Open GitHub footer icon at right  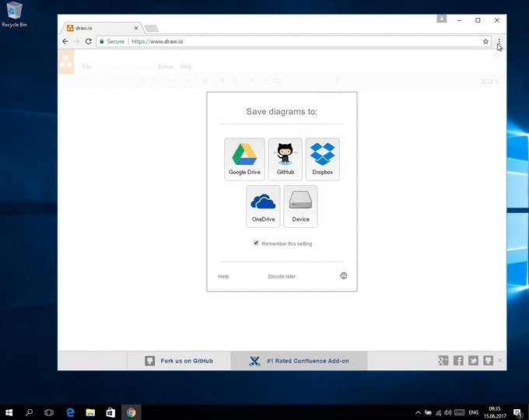[489, 361]
